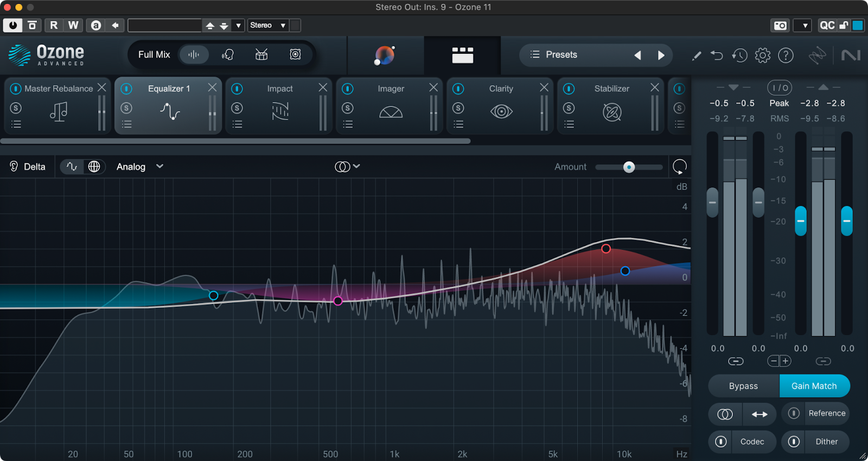
Task: Open the Codec options
Action: pyautogui.click(x=752, y=441)
